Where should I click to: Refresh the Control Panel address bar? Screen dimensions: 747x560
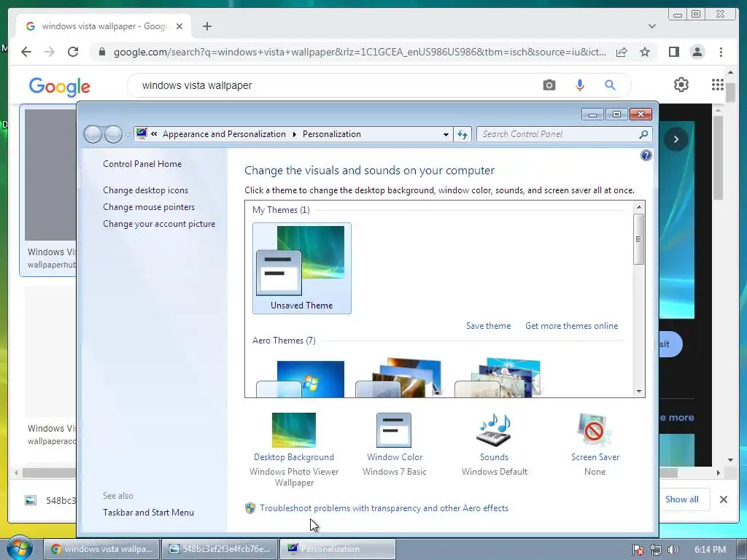[462, 134]
